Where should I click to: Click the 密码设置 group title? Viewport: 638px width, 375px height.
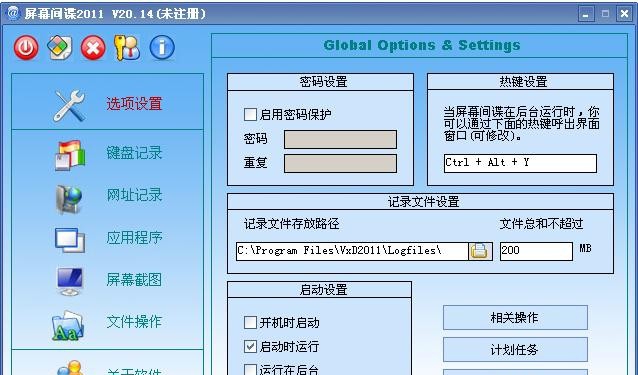[x=323, y=82]
